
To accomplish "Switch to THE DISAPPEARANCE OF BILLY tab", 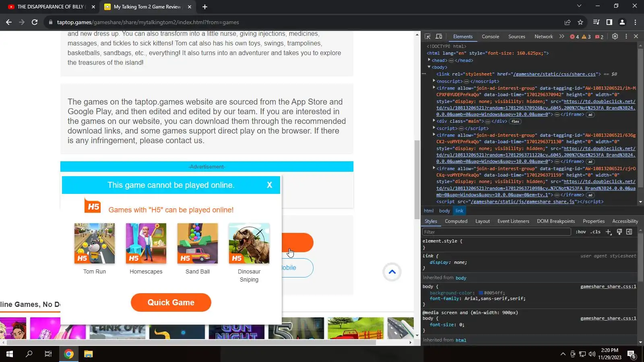I will click(51, 7).
